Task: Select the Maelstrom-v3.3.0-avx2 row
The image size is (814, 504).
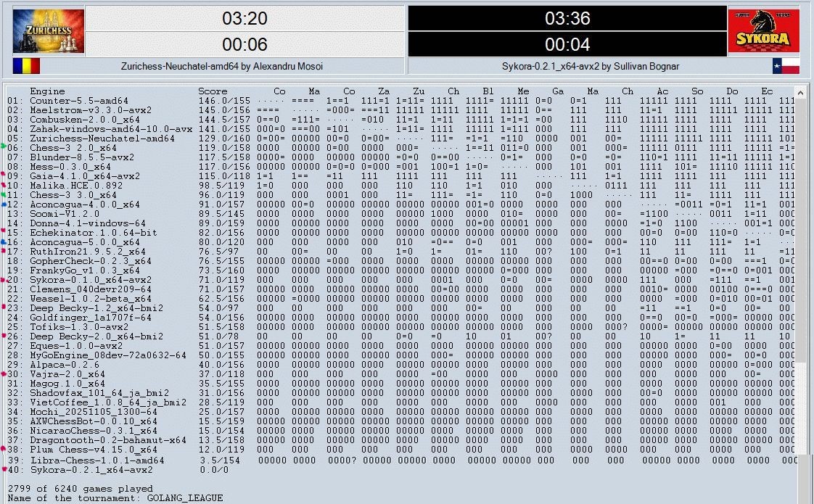Action: 400,110
